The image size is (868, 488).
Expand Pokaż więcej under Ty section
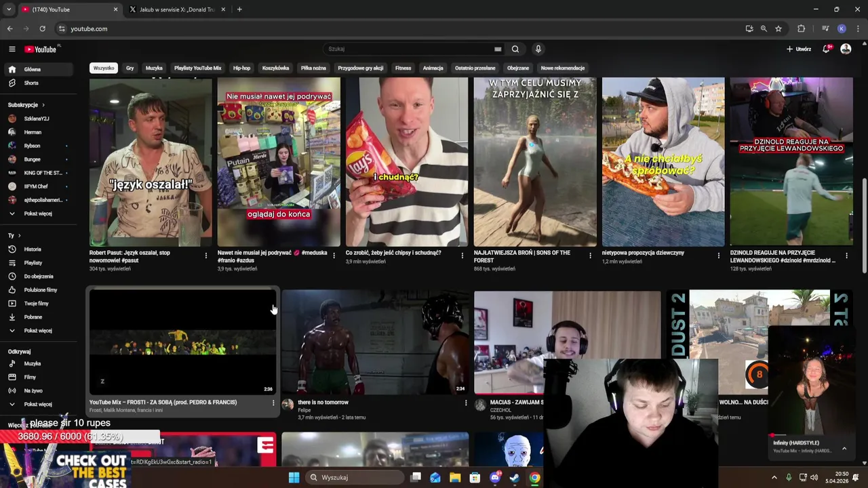(x=37, y=330)
